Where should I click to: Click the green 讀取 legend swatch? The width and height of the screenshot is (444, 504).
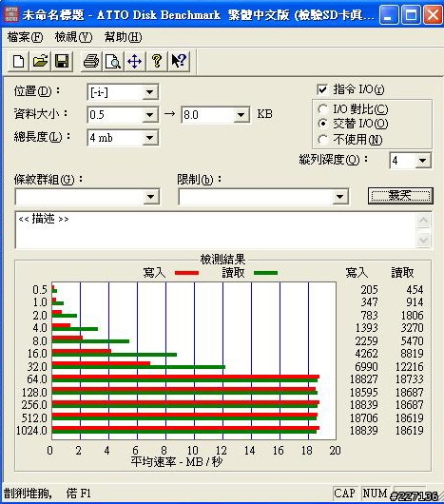click(265, 273)
